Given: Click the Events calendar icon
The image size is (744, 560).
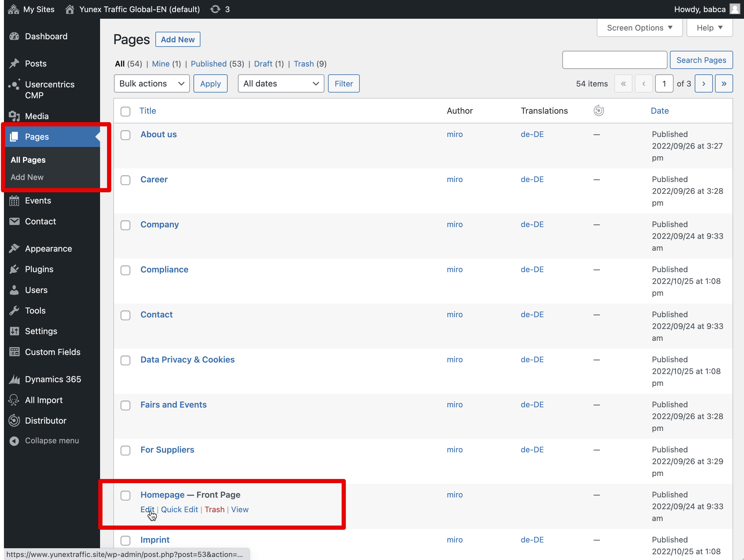Looking at the screenshot, I should [14, 200].
